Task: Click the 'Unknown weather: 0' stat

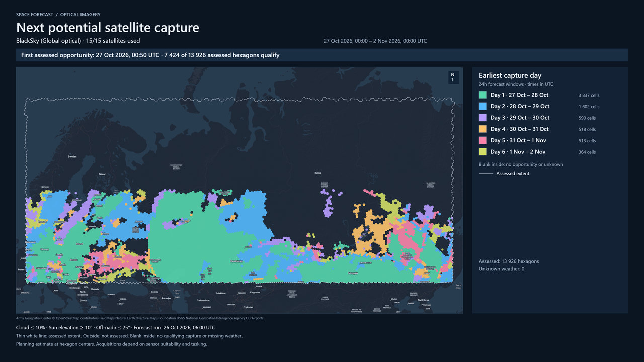Action: pos(502,269)
